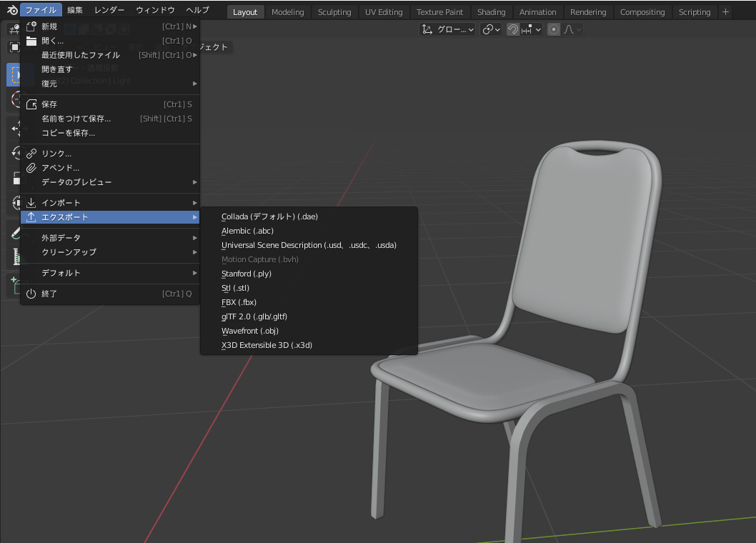Export as glTF 2.0 (.glb/.gltf)
Viewport: 756px width, 543px height.
click(x=309, y=317)
